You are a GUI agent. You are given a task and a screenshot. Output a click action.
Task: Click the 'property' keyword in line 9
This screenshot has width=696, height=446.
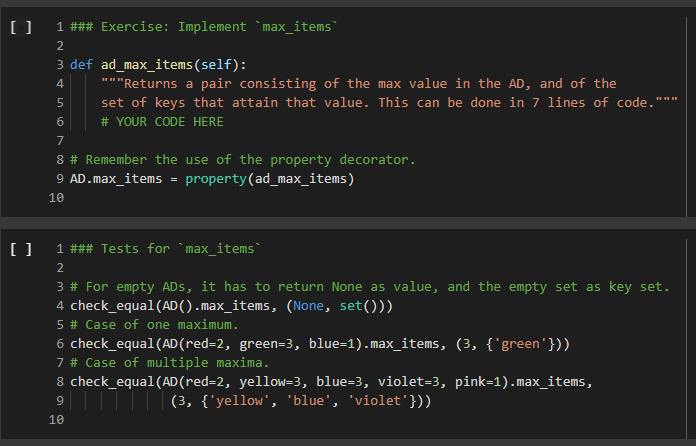[x=216, y=179]
